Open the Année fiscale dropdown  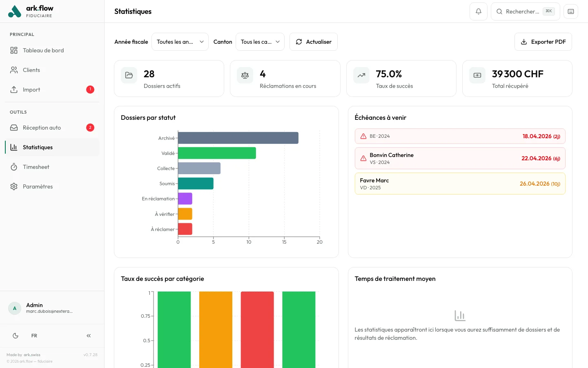click(180, 42)
